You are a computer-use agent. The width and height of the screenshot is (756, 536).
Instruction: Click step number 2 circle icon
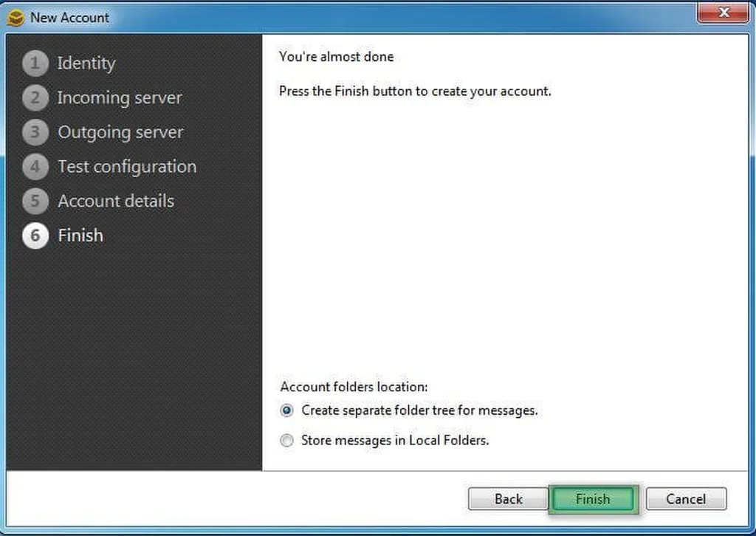[x=35, y=98]
